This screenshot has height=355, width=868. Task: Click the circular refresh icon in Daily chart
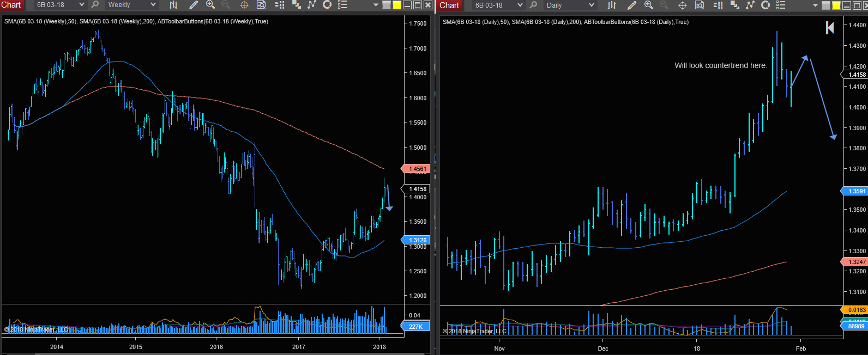click(765, 5)
